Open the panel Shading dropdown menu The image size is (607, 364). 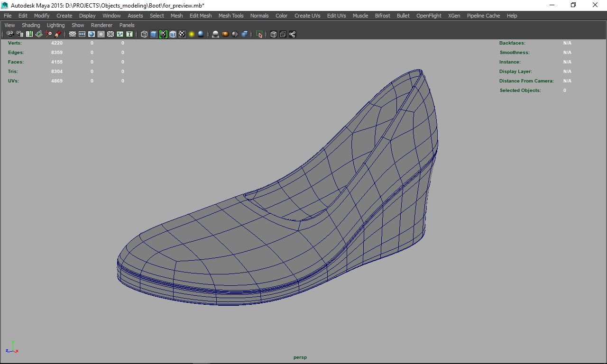(31, 25)
